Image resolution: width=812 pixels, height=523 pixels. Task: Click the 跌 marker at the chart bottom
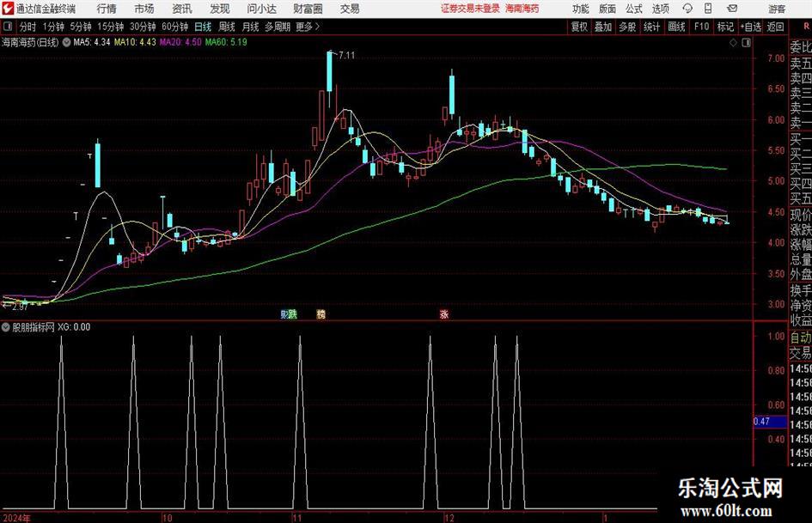click(293, 313)
